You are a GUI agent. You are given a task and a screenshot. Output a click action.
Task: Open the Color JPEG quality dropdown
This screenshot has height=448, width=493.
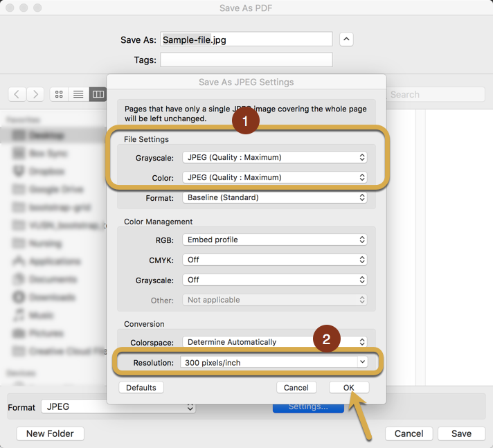274,177
